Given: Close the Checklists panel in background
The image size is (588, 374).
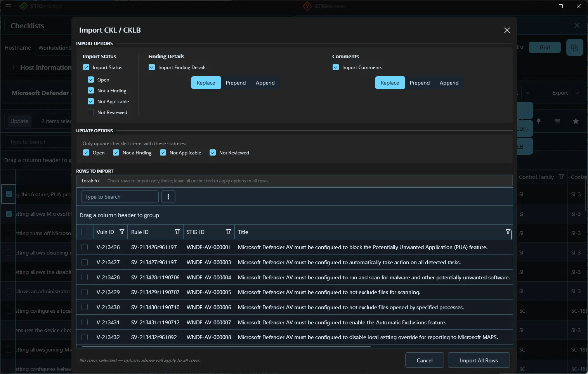Looking at the screenshot, I should (577, 26).
